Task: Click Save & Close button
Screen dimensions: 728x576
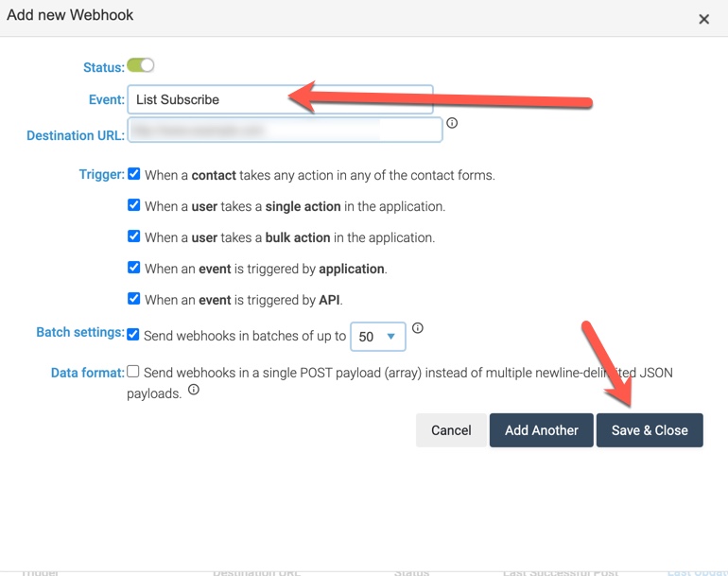Action: tap(650, 430)
